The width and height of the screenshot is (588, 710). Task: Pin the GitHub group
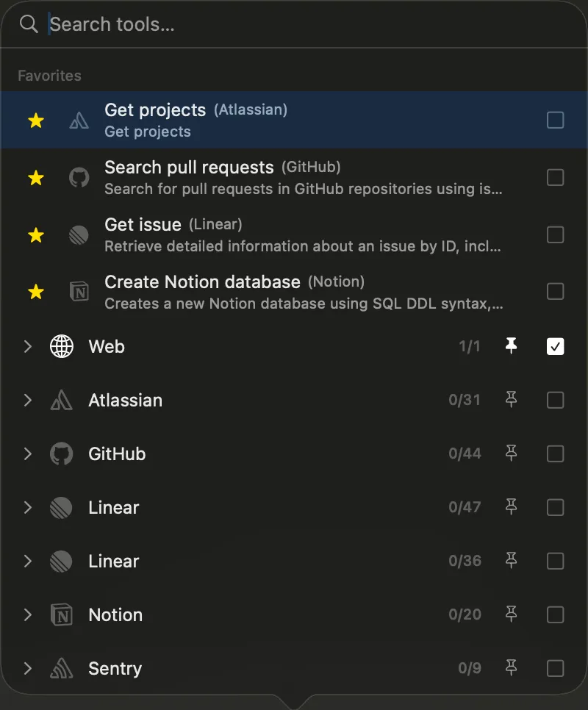(x=511, y=453)
